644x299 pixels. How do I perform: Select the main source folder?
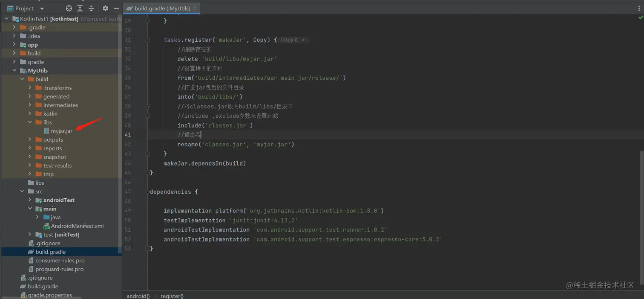(50, 209)
